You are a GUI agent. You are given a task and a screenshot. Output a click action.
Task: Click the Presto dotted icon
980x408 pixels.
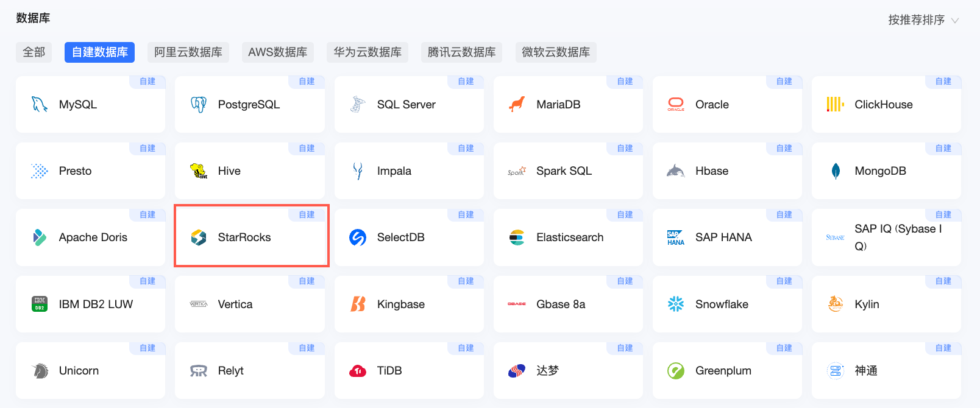point(40,171)
